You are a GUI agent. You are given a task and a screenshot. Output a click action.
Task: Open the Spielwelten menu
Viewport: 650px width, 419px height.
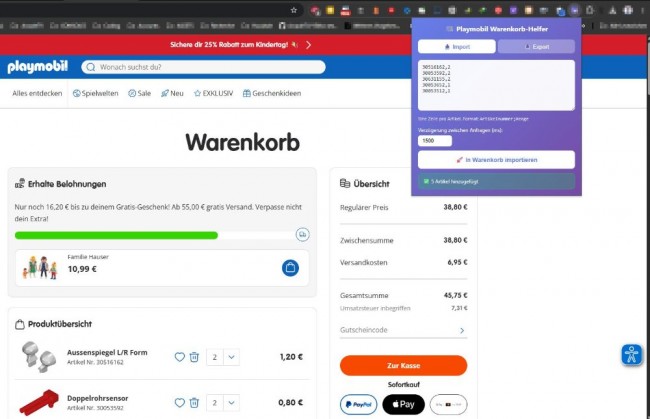click(95, 93)
